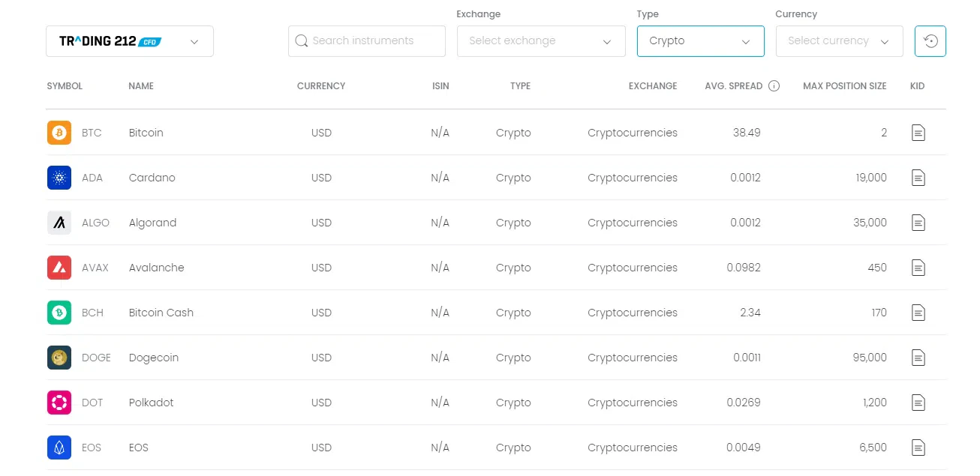Open the KID document for Dogecoin
The image size is (980, 476).
click(x=918, y=358)
